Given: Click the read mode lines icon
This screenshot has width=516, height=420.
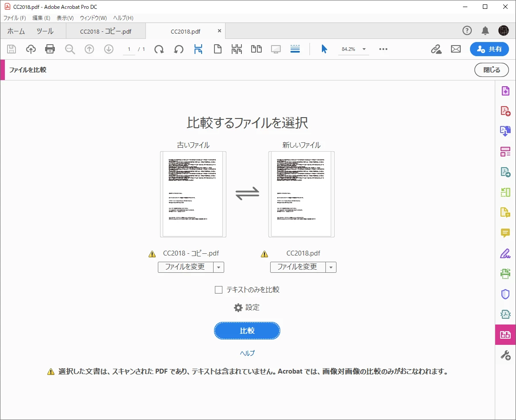Looking at the screenshot, I should pyautogui.click(x=295, y=49).
